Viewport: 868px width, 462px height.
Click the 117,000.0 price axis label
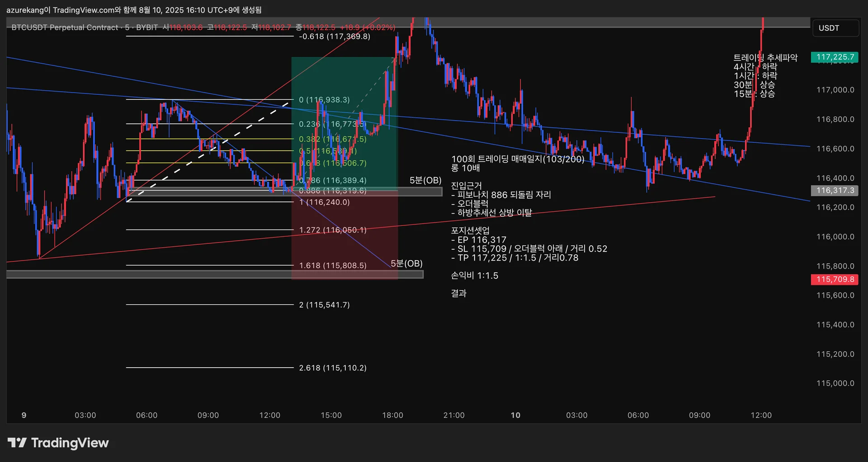tap(835, 90)
